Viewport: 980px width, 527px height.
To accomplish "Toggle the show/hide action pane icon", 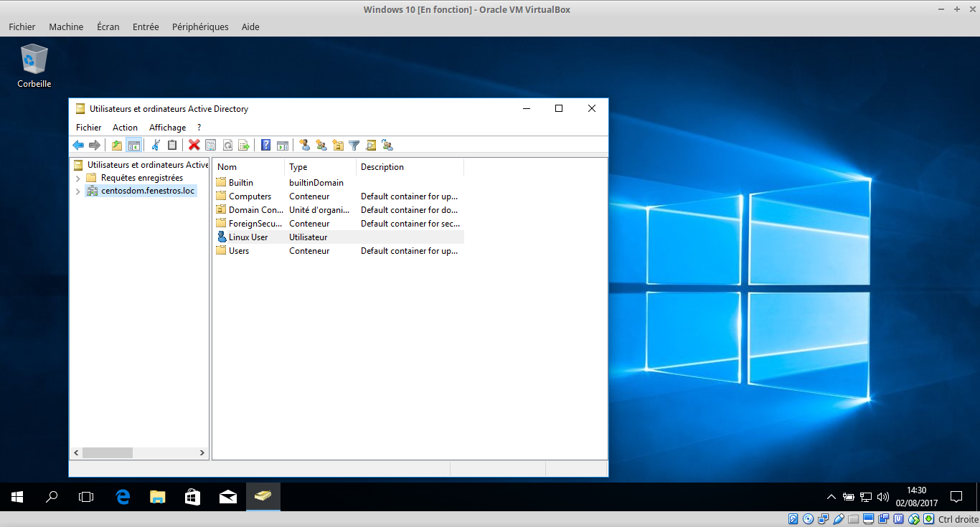I will pos(283,145).
